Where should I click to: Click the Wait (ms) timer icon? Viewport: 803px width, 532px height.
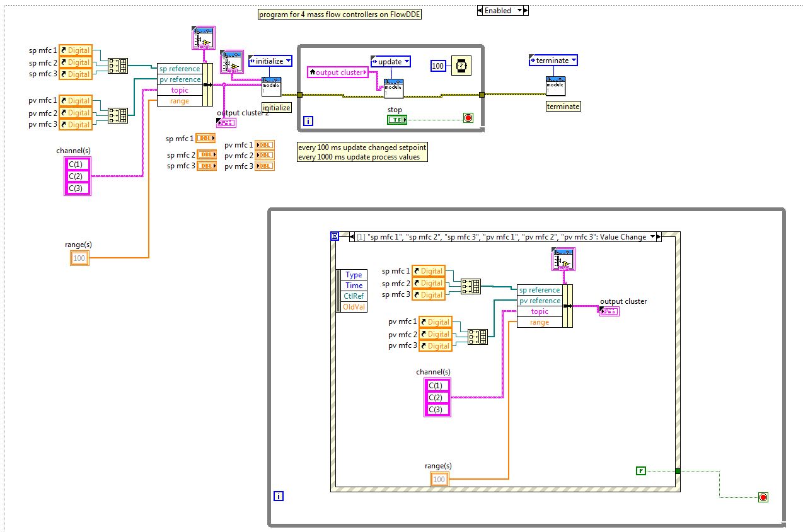pyautogui.click(x=461, y=66)
